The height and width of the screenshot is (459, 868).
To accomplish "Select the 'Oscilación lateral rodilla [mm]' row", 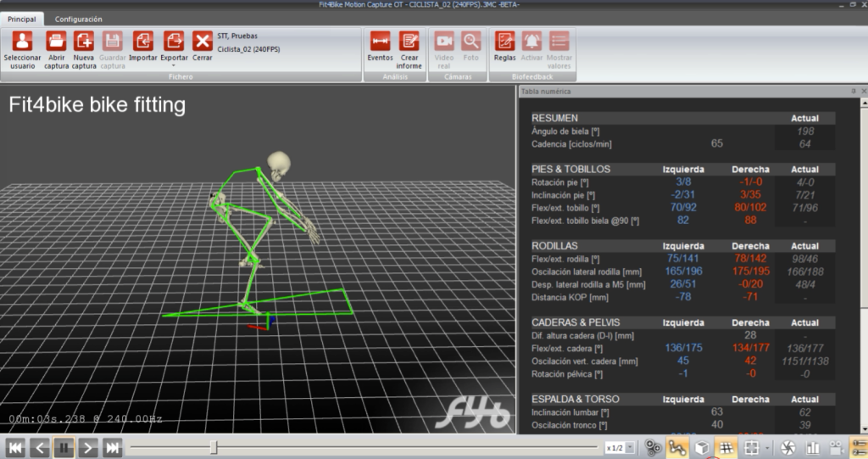I will [682, 271].
